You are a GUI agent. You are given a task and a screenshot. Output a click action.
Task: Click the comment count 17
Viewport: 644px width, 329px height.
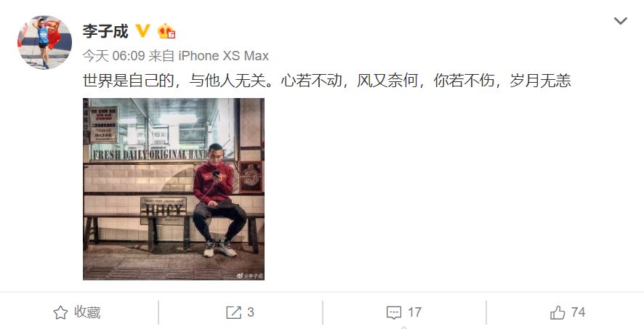tap(414, 312)
